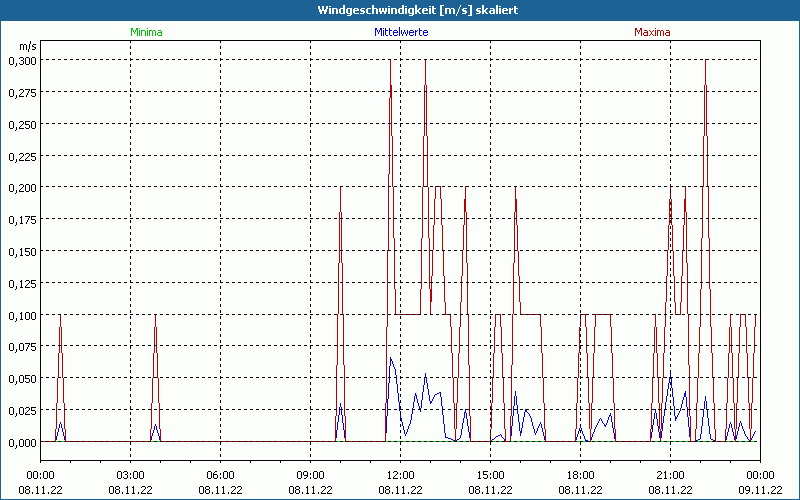Click the 0,175 y-axis value
800x500 pixels.
click(x=22, y=219)
